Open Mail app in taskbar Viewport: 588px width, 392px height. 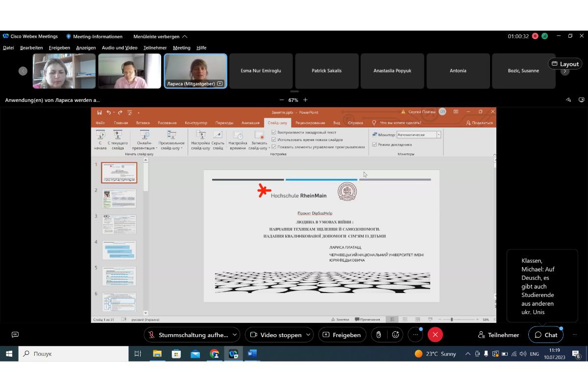196,353
